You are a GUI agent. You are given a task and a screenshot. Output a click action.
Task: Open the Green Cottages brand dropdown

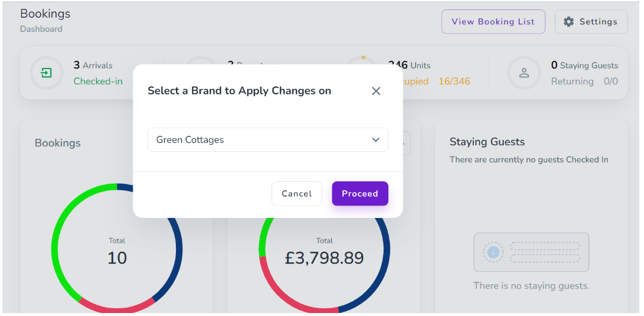(267, 140)
